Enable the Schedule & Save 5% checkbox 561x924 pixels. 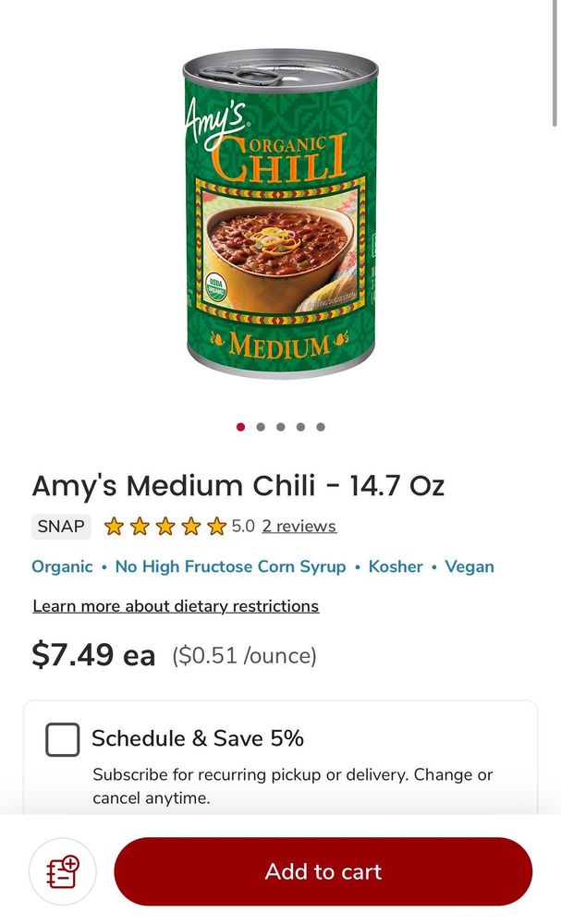(x=63, y=739)
